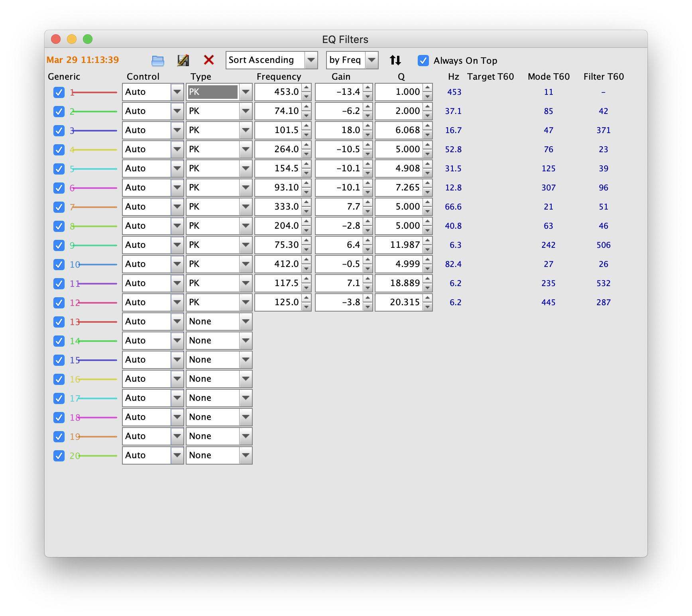Increase gain of filter 11 with up arrow
The width and height of the screenshot is (692, 616).
tap(368, 279)
